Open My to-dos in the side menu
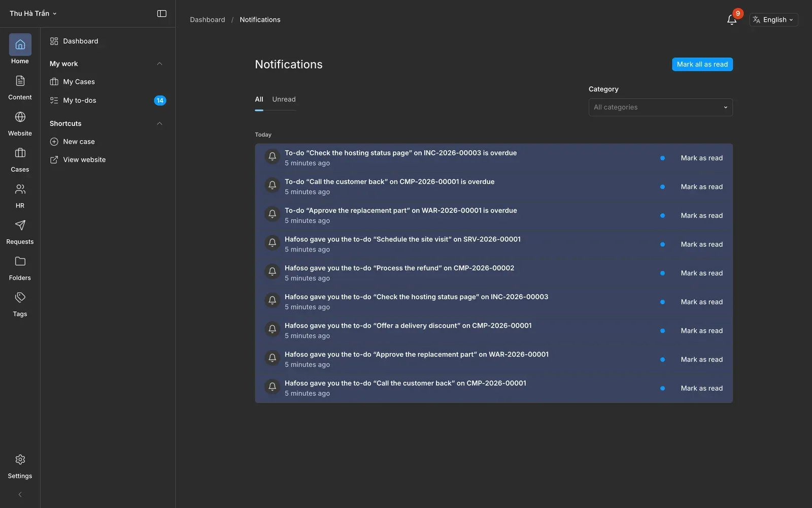812x508 pixels. tap(108, 101)
